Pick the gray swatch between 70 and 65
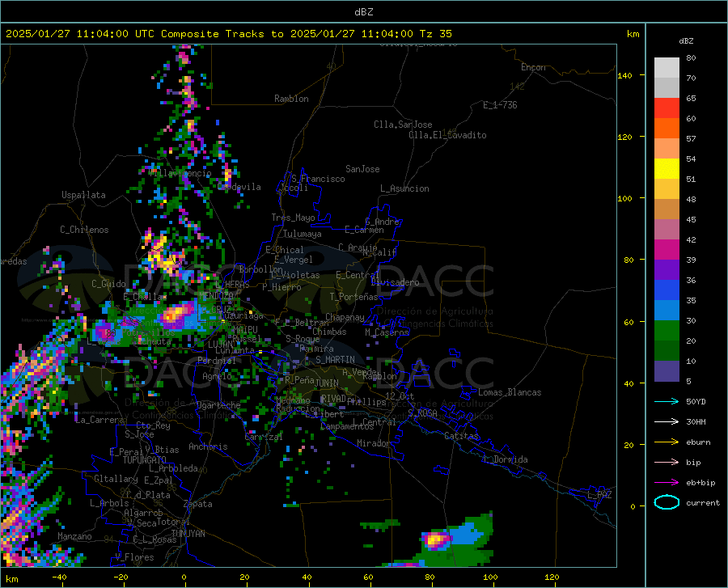Screen dimensions: 728x588 pos(667,87)
